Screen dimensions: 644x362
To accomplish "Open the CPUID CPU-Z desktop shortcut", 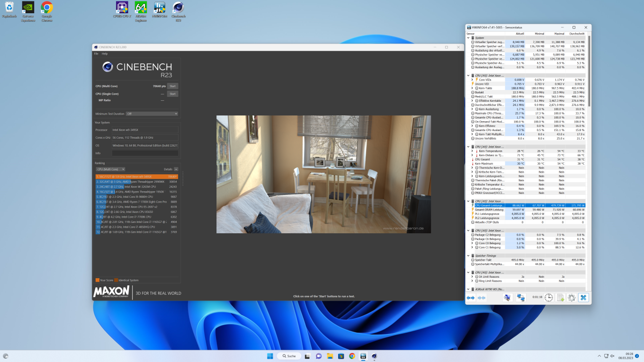I will (122, 10).
